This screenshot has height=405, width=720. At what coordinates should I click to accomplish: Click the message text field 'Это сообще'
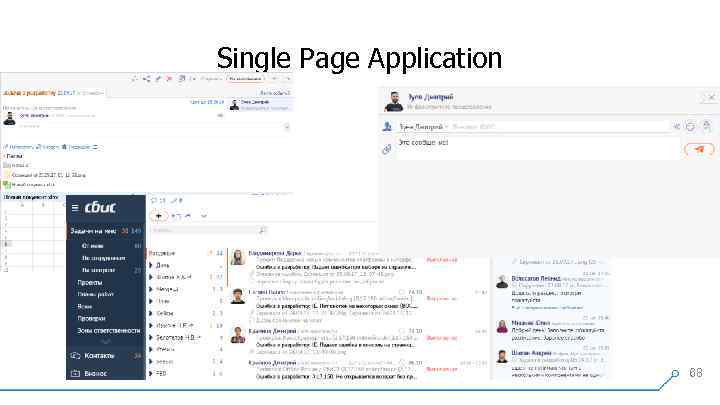pyautogui.click(x=538, y=148)
